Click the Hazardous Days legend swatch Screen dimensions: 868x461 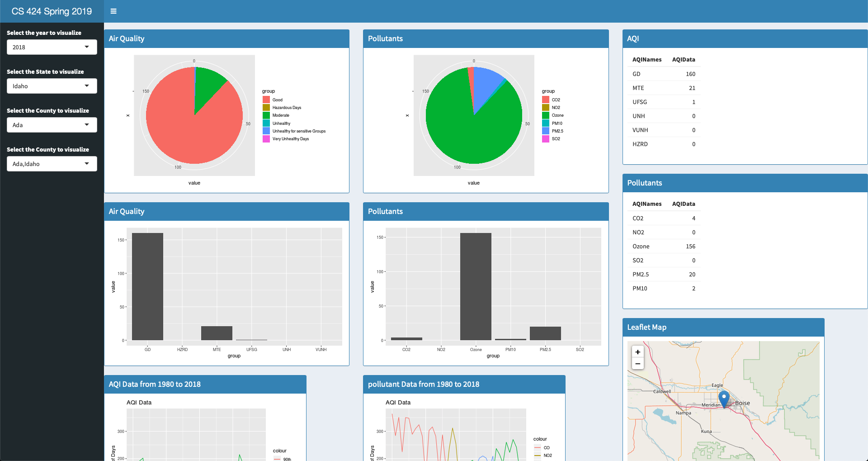click(x=266, y=108)
